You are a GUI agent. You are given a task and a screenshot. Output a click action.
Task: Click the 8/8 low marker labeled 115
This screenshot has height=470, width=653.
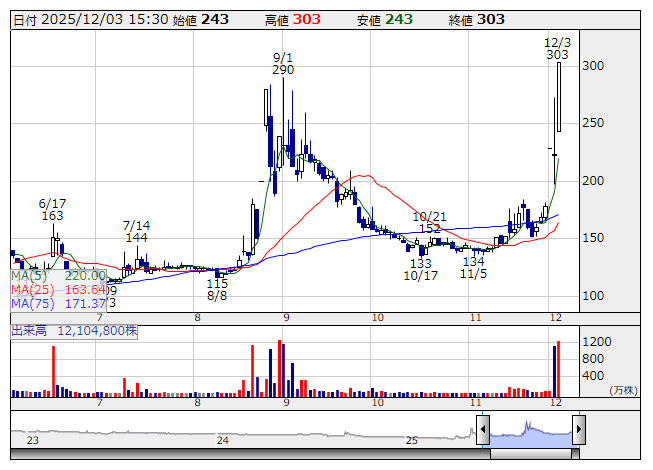click(217, 290)
